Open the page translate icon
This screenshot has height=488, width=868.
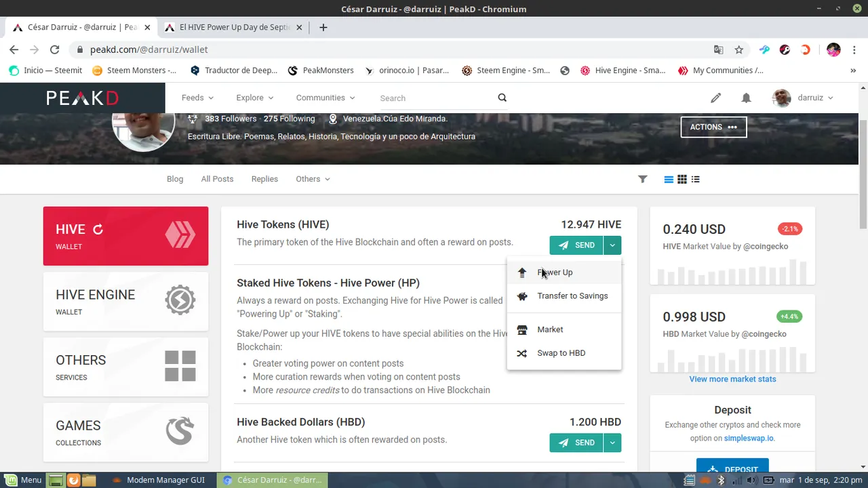click(719, 49)
